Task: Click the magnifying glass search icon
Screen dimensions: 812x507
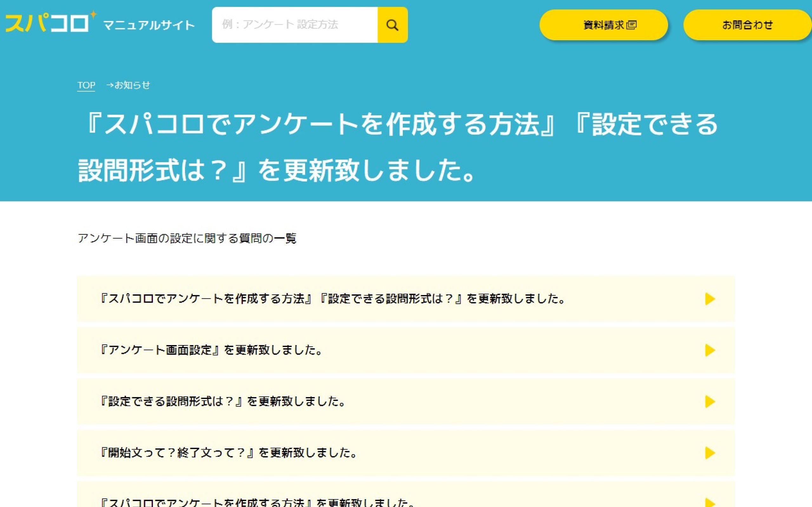Action: [x=393, y=24]
